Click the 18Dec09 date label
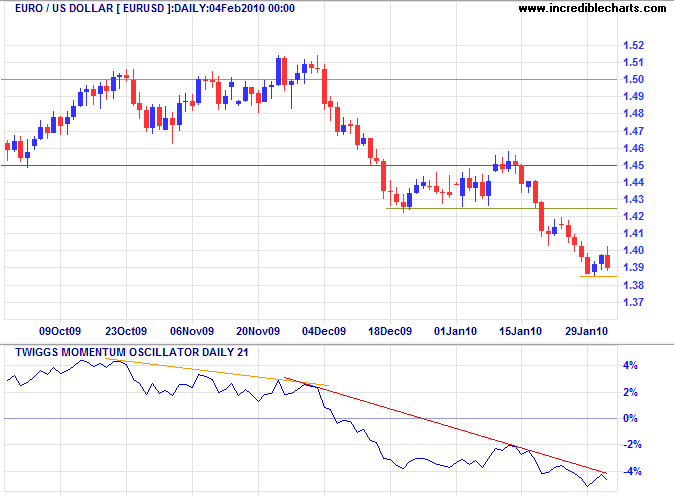This screenshot has width=675, height=500. pyautogui.click(x=390, y=331)
